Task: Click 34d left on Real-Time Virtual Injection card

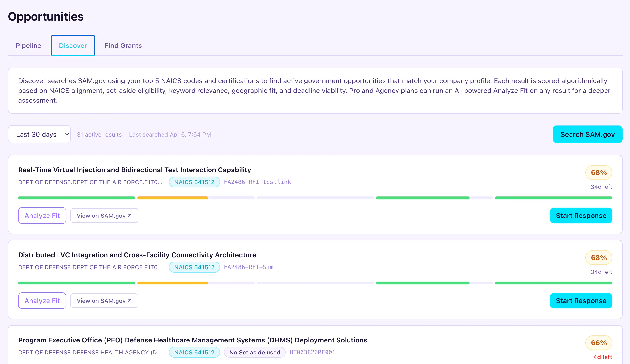Action: [601, 187]
